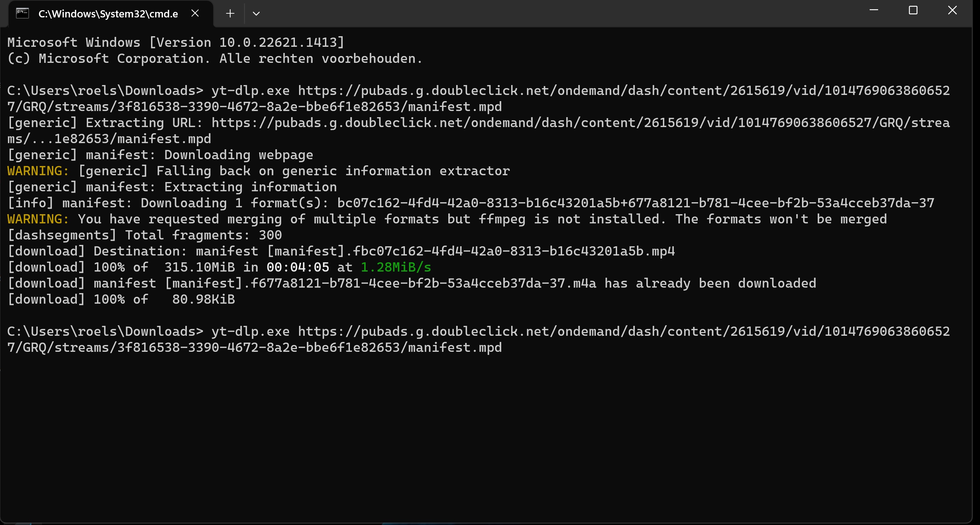This screenshot has width=980, height=525.
Task: Click the yellow WARNING about ffmpeg merging
Action: [38, 219]
